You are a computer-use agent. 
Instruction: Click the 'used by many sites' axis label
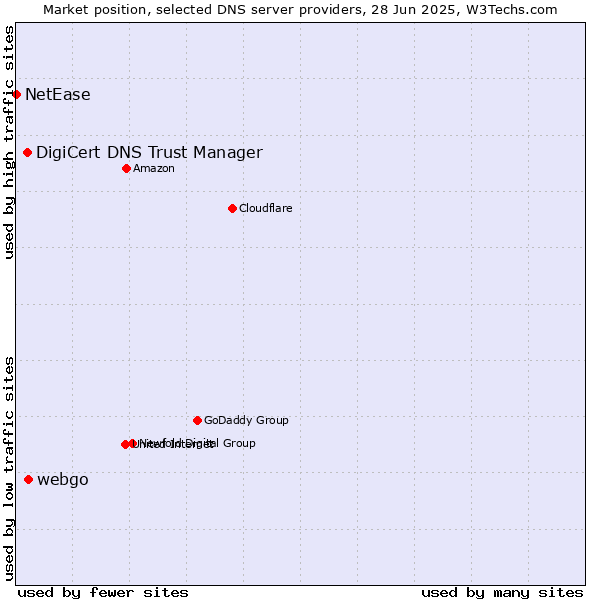coord(502,593)
